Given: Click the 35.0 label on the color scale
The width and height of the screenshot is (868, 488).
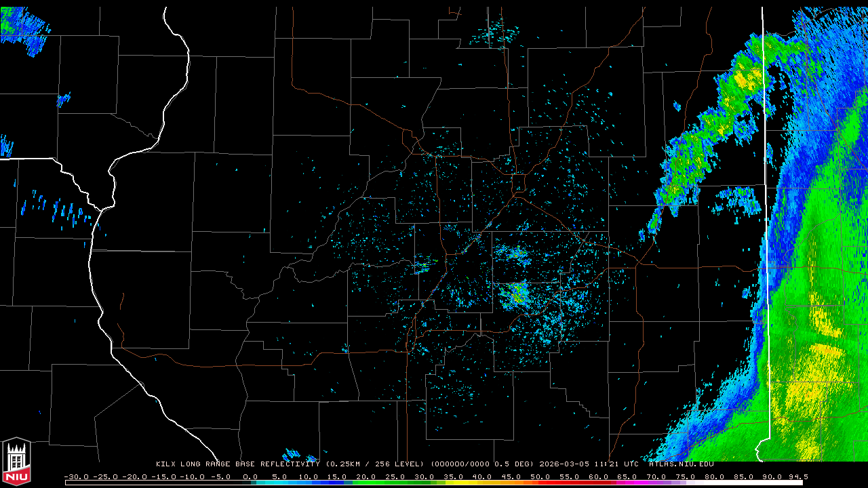Looking at the screenshot, I should 452,477.
